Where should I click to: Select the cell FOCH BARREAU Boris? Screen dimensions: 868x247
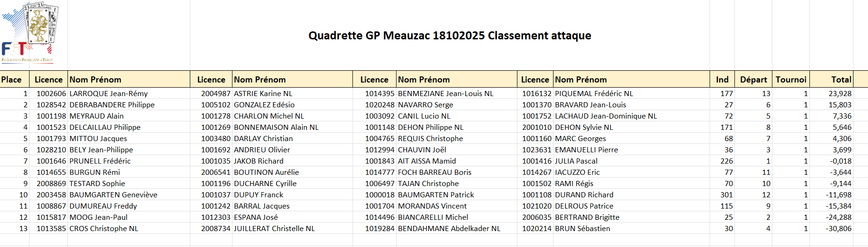(434, 172)
